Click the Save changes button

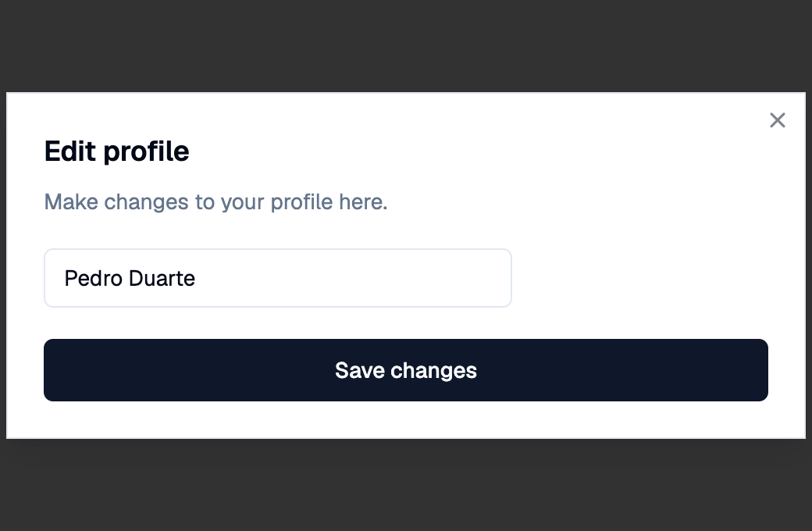(405, 370)
